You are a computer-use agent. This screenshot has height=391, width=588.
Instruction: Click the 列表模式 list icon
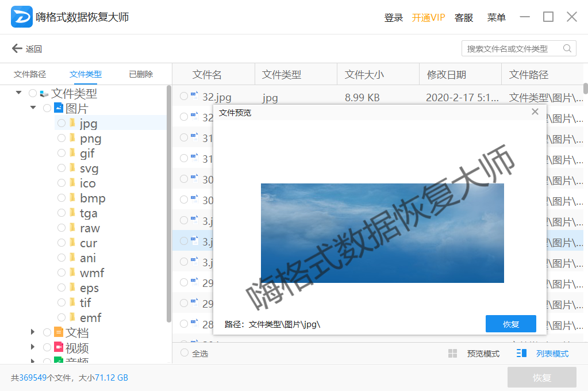click(521, 353)
